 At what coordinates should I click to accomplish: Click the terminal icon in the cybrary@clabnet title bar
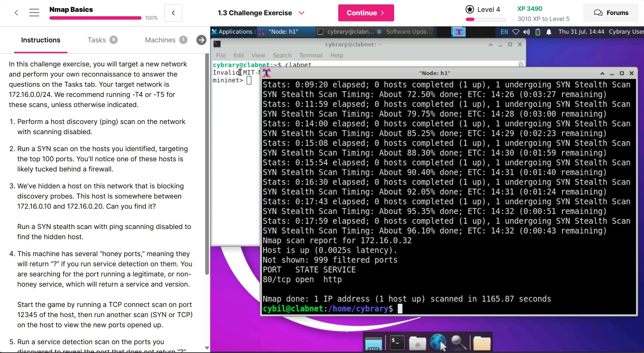click(x=217, y=44)
